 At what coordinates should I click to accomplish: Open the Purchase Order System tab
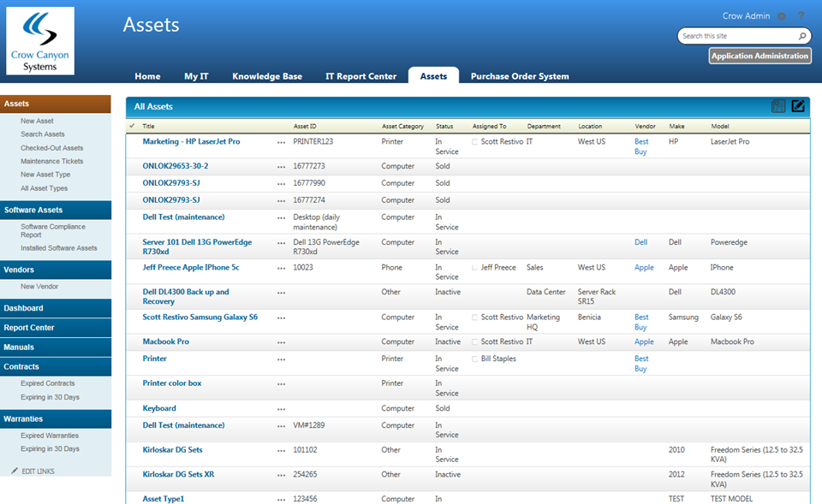point(520,76)
